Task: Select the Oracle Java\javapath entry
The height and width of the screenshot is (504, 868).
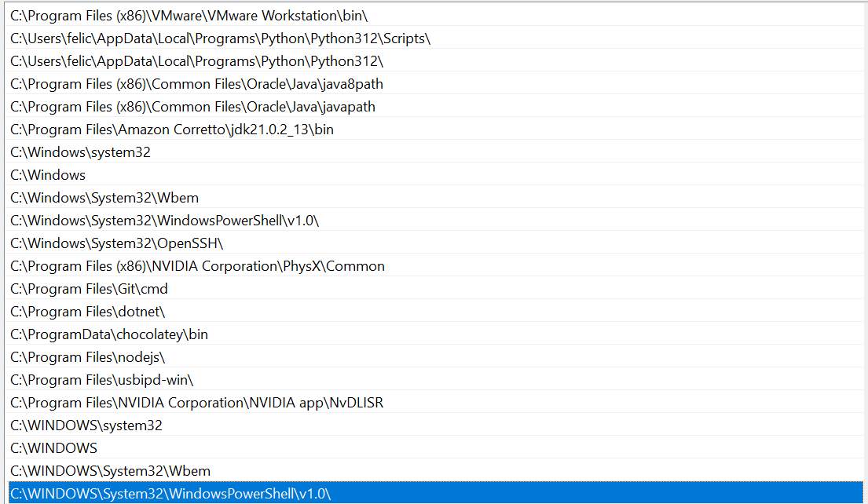Action: [436, 106]
